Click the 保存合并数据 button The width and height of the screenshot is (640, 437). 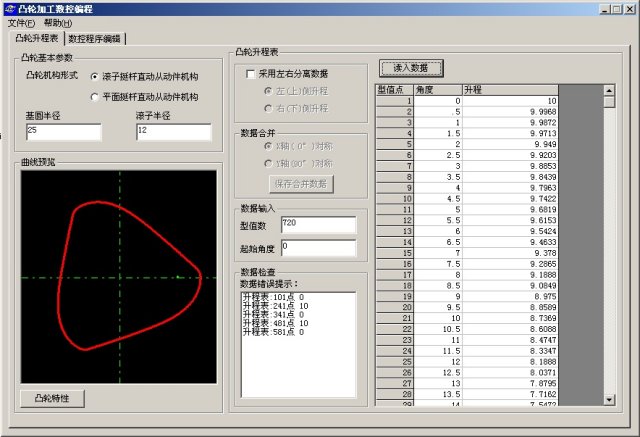point(301,184)
